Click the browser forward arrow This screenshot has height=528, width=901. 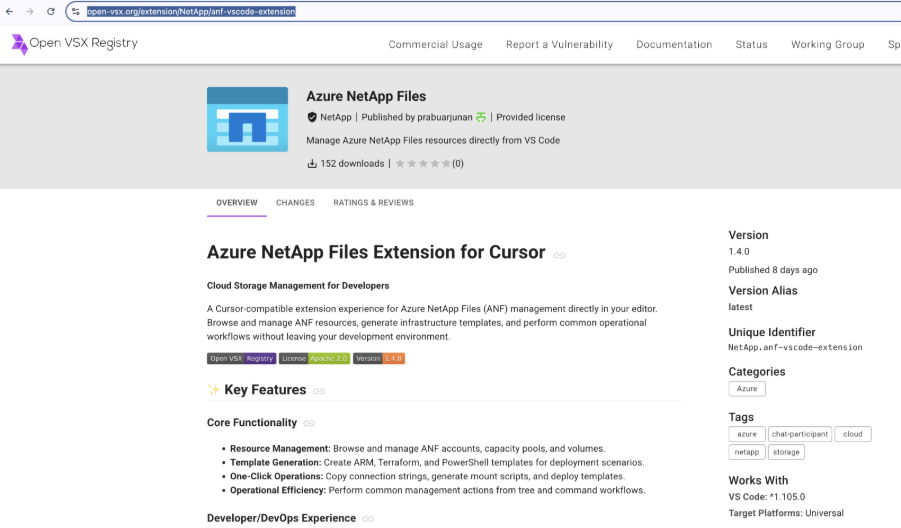point(30,11)
